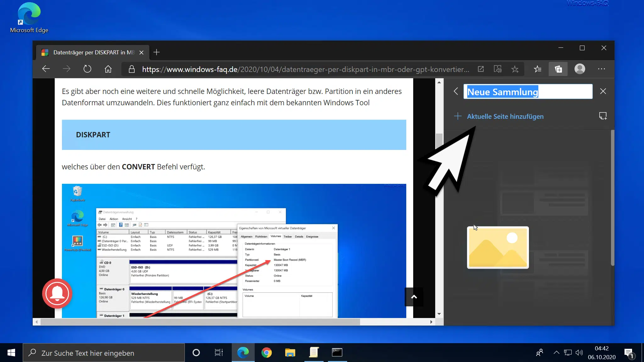The image size is (644, 362).
Task: Click the yellow image placeholder thumbnail
Action: 498,248
